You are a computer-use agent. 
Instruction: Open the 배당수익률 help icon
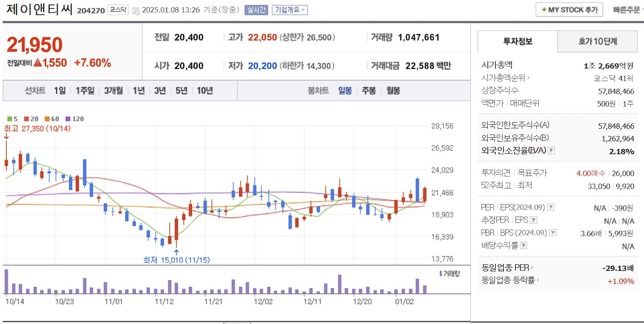pyautogui.click(x=524, y=245)
